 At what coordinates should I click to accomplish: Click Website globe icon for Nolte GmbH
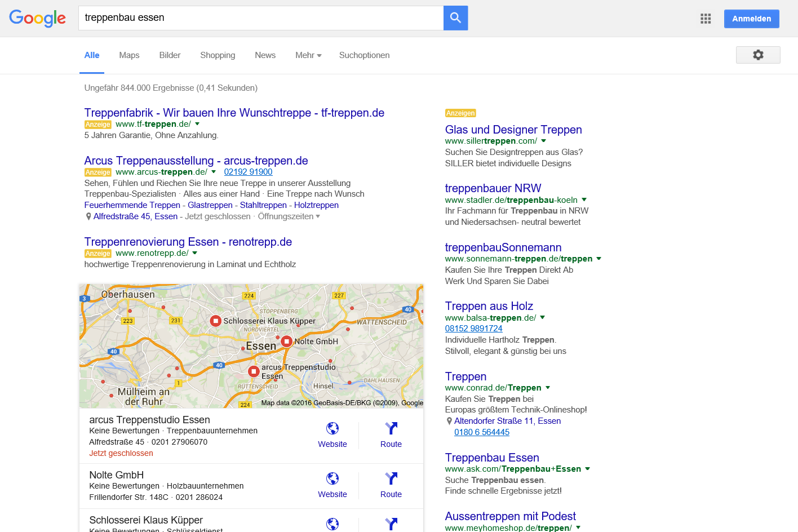(333, 478)
